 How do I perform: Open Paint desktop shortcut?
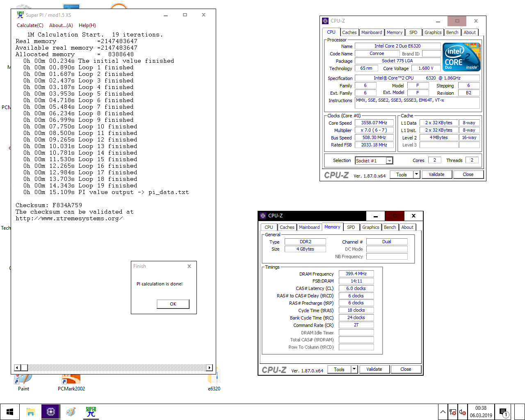[x=23, y=382]
